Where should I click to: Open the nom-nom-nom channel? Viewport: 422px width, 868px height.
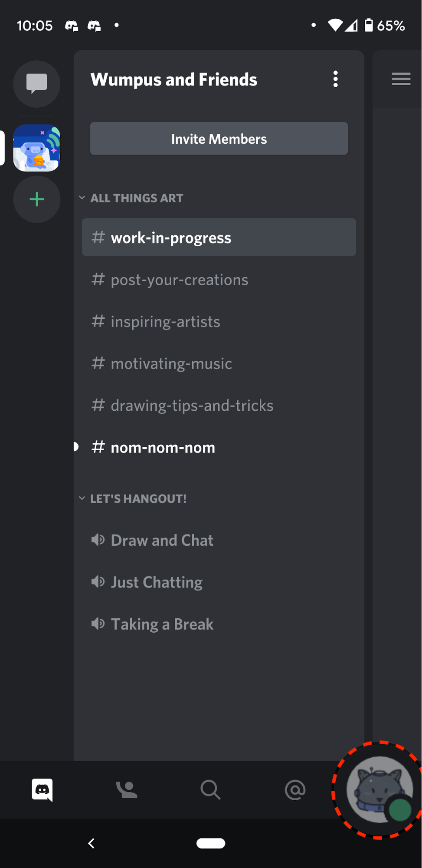[163, 447]
